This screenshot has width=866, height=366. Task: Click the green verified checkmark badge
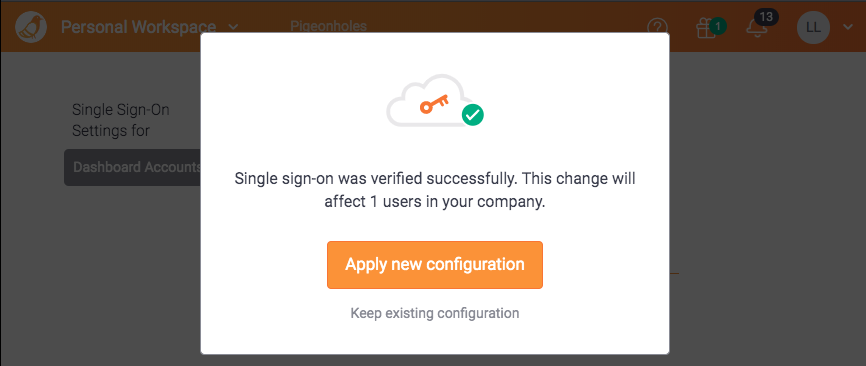pyautogui.click(x=473, y=114)
